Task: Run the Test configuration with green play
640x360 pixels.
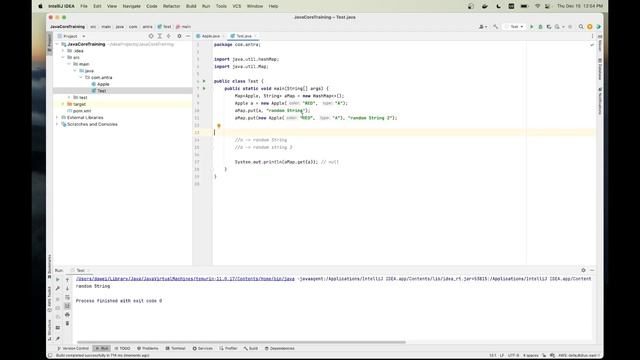Action: pos(531,27)
